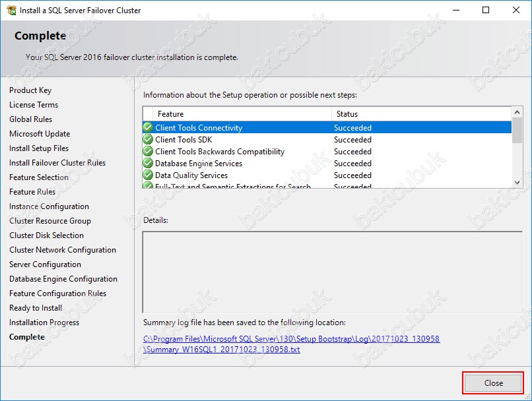Click the SQL Server setup title bar icon
The image size is (532, 401).
[11, 10]
